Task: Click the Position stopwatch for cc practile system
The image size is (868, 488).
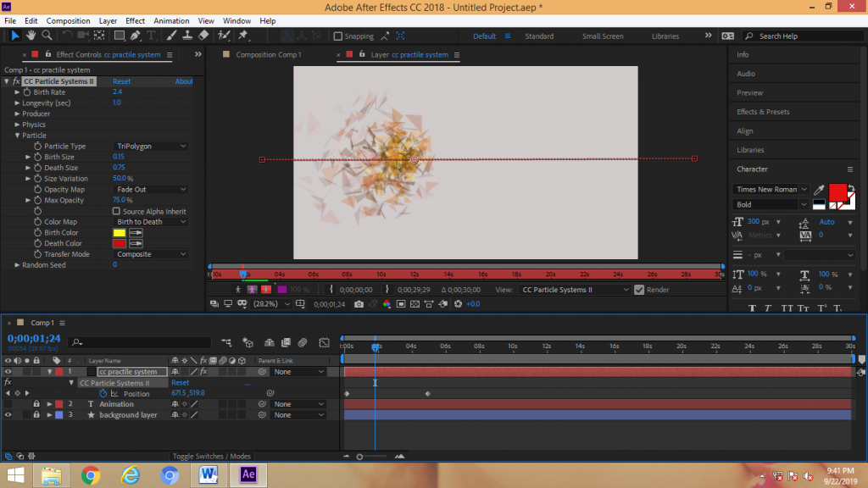Action: pos(102,393)
